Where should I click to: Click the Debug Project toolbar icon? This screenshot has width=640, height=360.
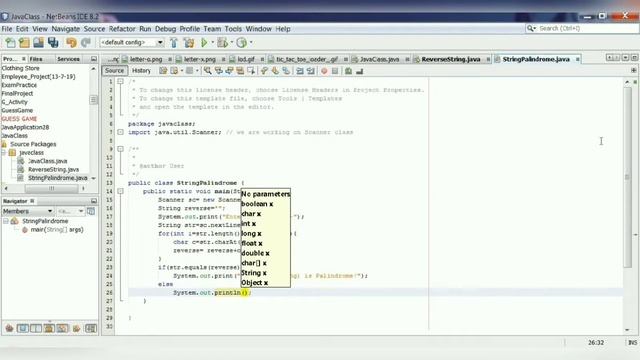pyautogui.click(x=222, y=42)
